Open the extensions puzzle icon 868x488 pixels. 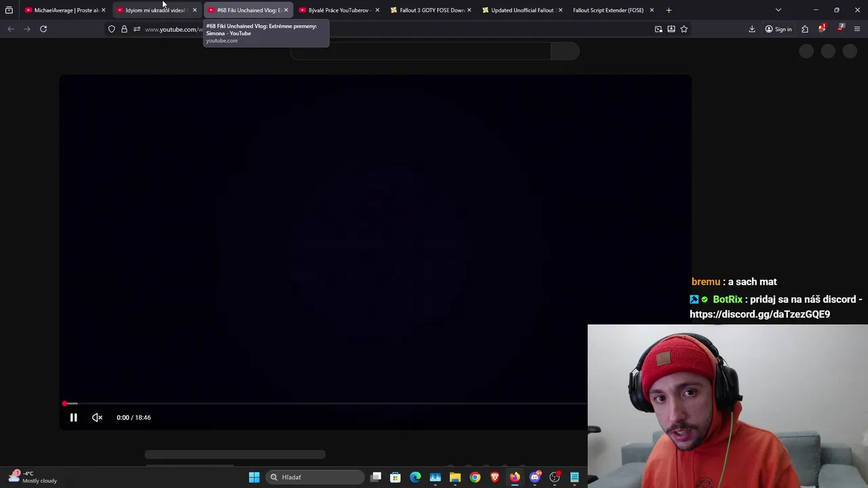coord(805,29)
